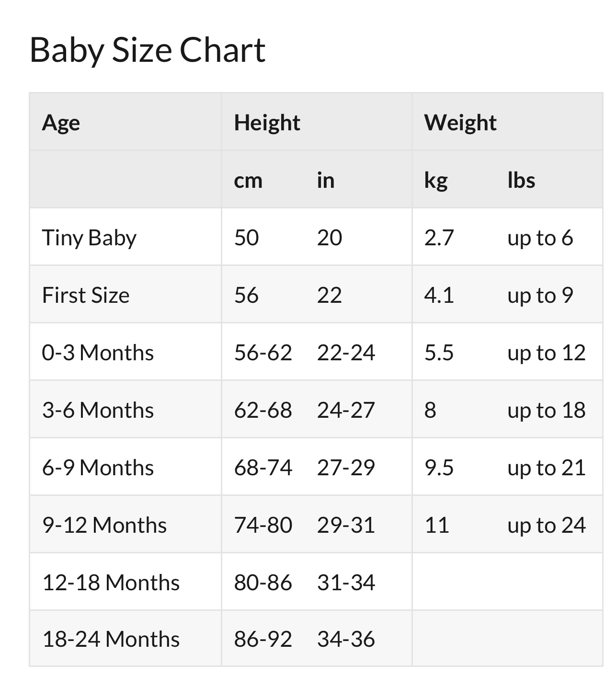Select the 12-18 Months row label
616x699 pixels.
111,583
